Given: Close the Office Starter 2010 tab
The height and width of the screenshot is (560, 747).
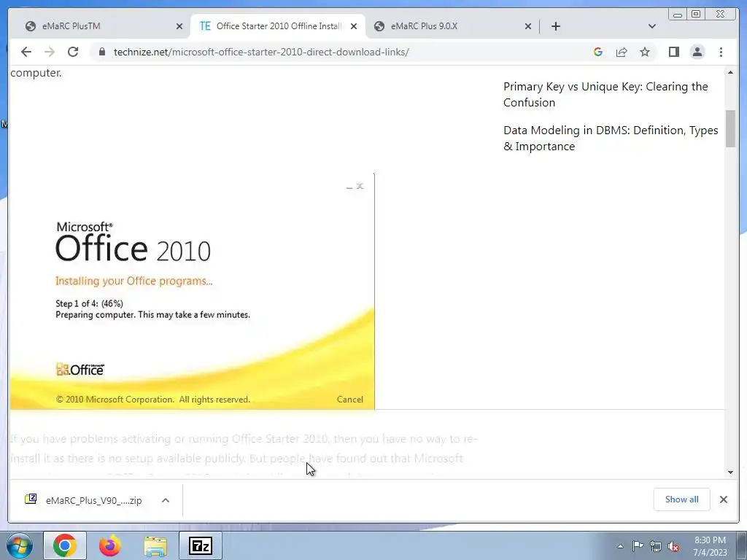Looking at the screenshot, I should [x=354, y=26].
